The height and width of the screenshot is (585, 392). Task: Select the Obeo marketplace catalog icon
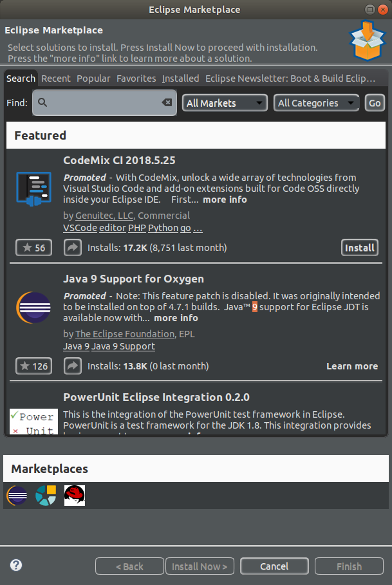pos(46,496)
